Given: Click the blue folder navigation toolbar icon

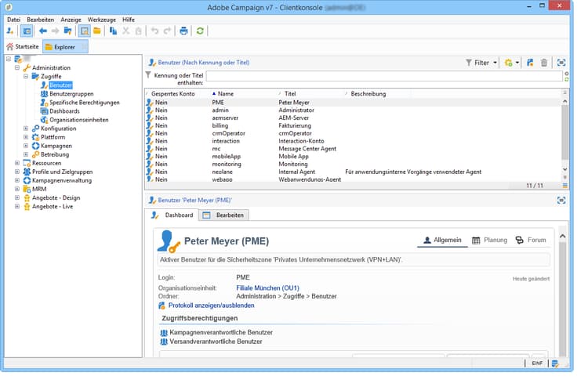Looking at the screenshot, I should [68, 31].
